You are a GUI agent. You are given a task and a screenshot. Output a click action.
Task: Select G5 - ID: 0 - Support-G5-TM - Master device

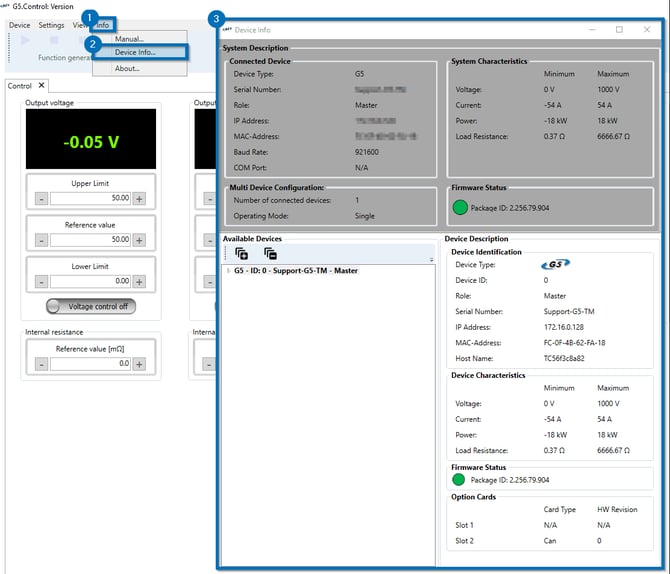(x=296, y=271)
